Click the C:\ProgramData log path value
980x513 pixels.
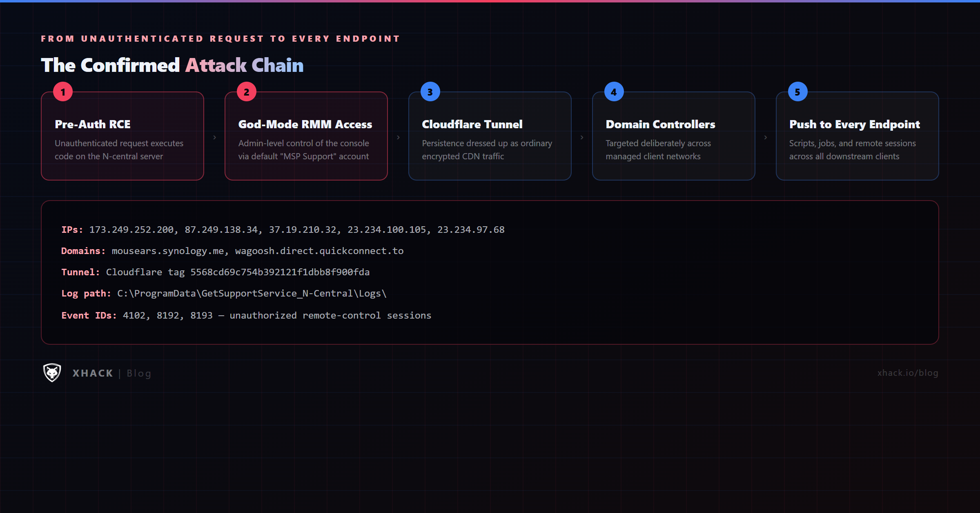(252, 293)
